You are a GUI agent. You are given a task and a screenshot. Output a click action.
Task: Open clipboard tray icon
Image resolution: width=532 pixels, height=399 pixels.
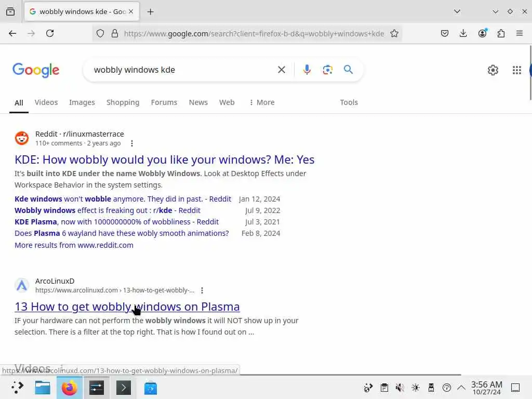(x=384, y=388)
